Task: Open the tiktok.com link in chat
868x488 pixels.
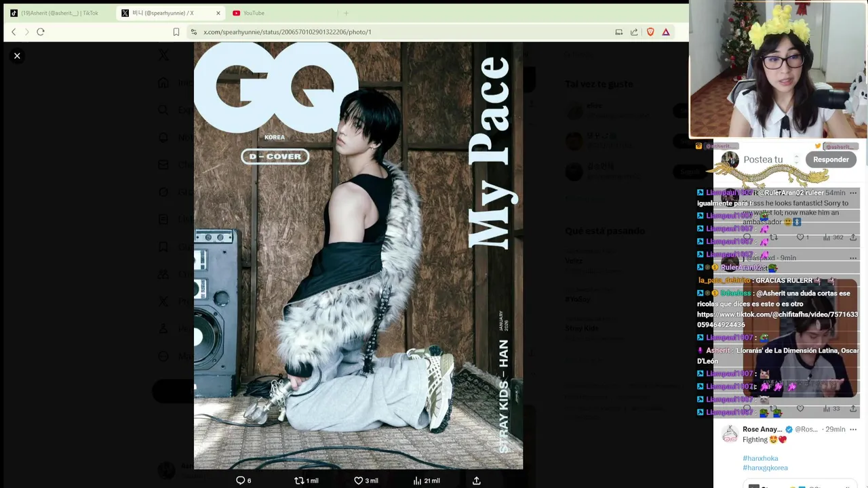Action: coord(777,319)
